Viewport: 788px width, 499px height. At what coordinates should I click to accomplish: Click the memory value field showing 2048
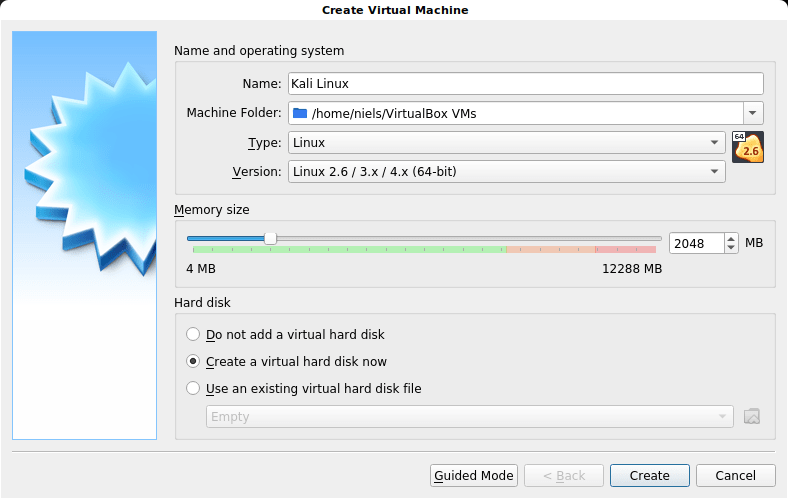pos(697,244)
